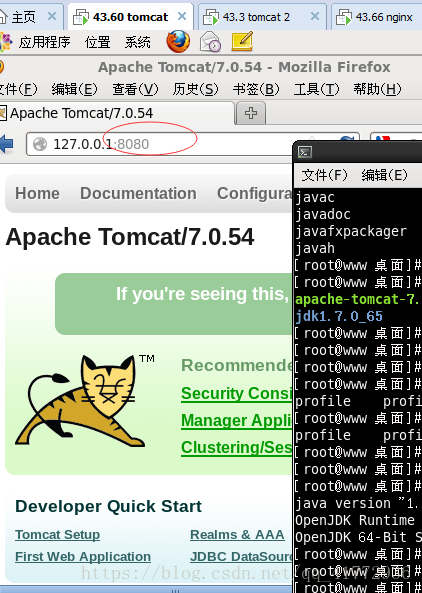Open the 主页 home tab
The image size is (422, 593).
click(x=23, y=17)
